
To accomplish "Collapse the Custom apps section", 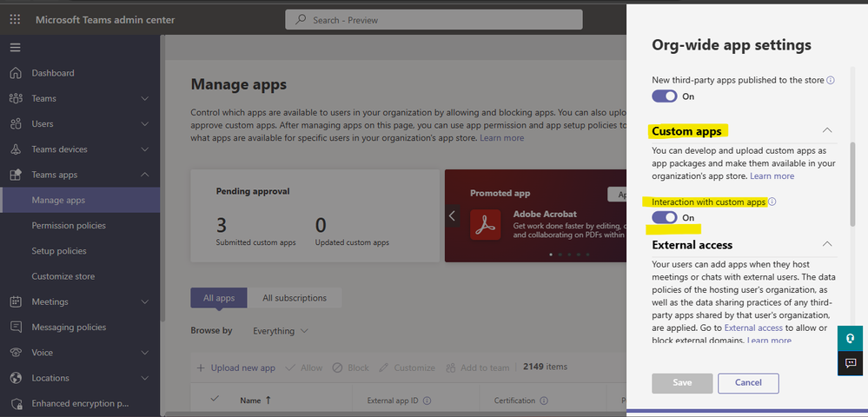I will click(827, 130).
